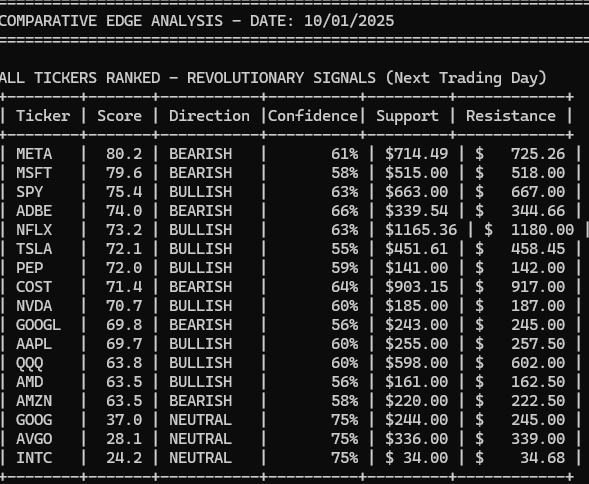The image size is (589, 484).
Task: Click the GOOGL ticker label
Action: pos(38,325)
